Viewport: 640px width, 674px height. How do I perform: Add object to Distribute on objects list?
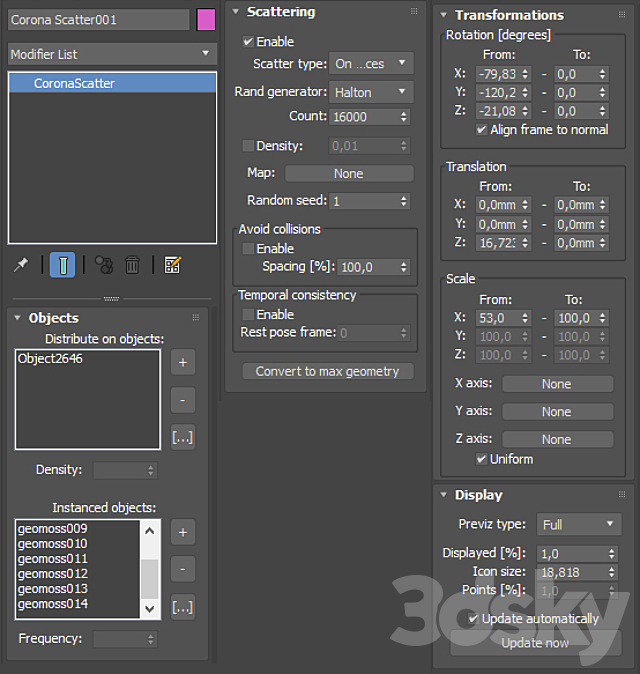click(183, 362)
